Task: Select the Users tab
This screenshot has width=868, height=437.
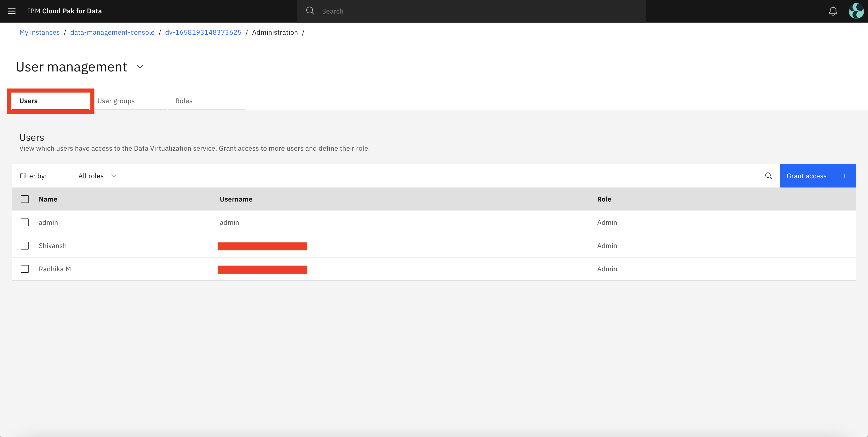Action: [x=28, y=101]
